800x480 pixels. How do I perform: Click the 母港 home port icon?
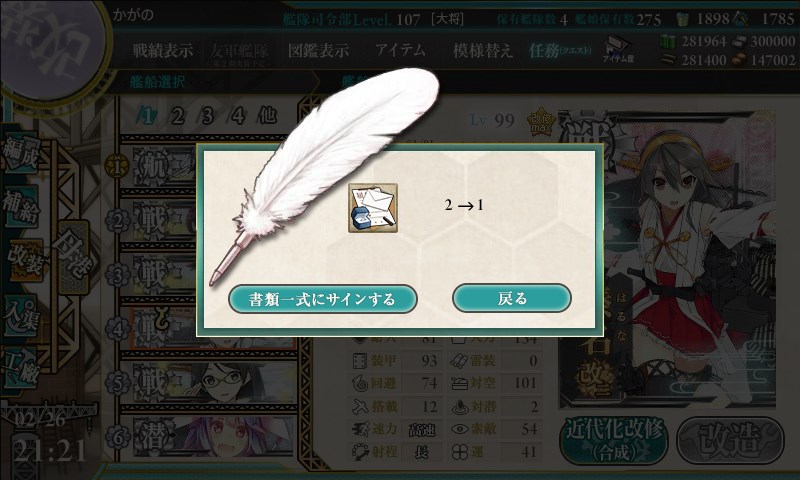74,258
